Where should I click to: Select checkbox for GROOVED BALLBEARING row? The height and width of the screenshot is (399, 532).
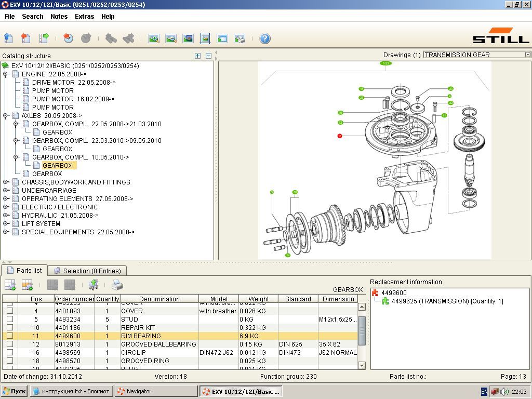[9, 344]
